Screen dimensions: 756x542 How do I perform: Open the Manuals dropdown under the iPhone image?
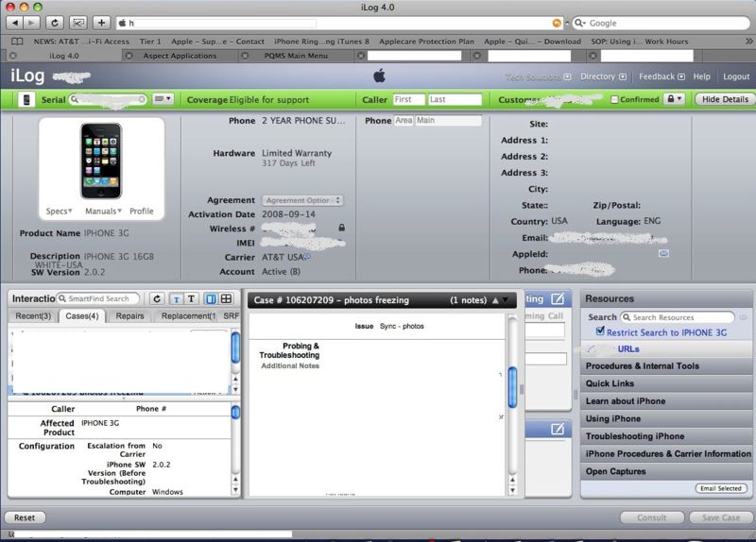click(x=103, y=211)
